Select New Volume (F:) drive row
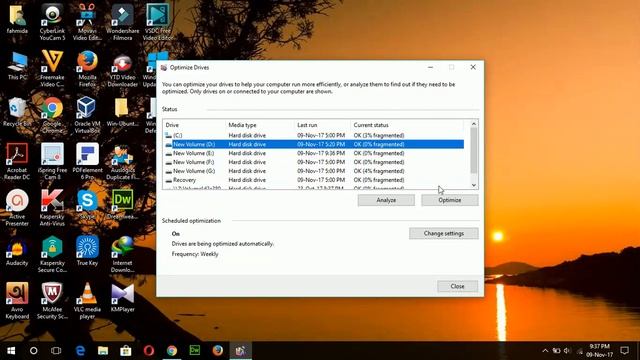 [314, 162]
